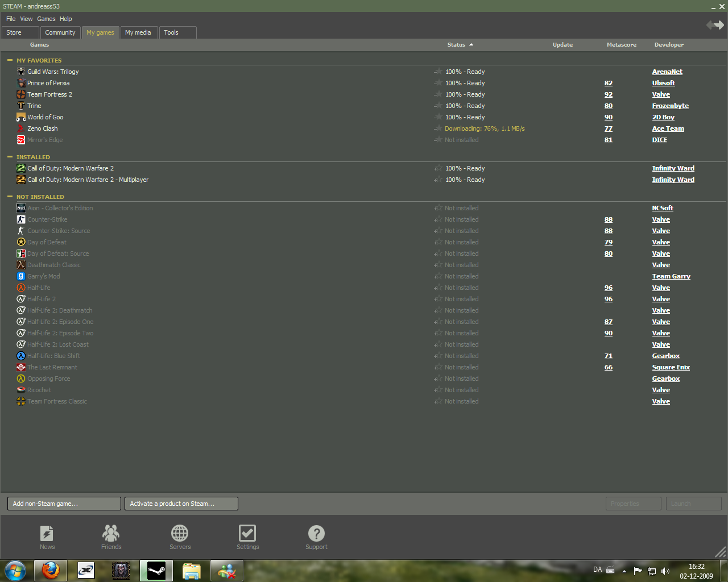Screen dimensions: 728x582
Task: Open the Games menu
Action: [x=46, y=19]
